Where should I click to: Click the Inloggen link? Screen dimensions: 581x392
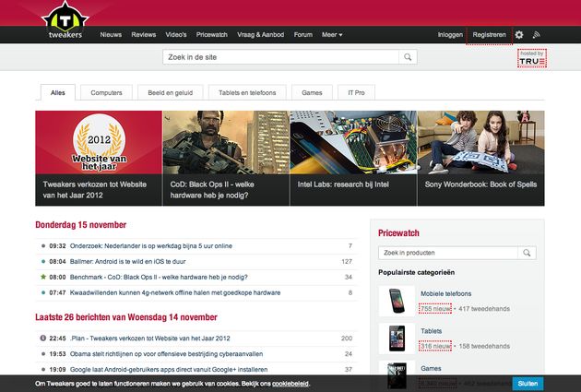point(450,35)
